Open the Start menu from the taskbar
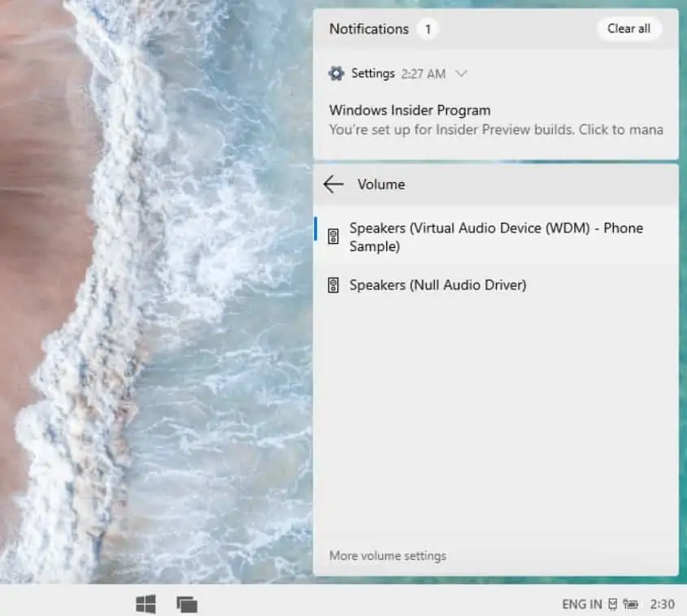Image resolution: width=687 pixels, height=616 pixels. tap(146, 603)
